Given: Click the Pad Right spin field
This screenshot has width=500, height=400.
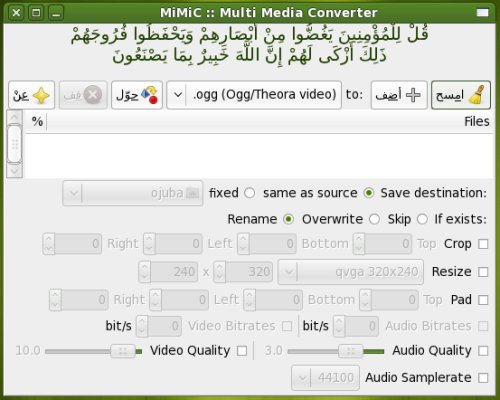Looking at the screenshot, I should (79, 300).
